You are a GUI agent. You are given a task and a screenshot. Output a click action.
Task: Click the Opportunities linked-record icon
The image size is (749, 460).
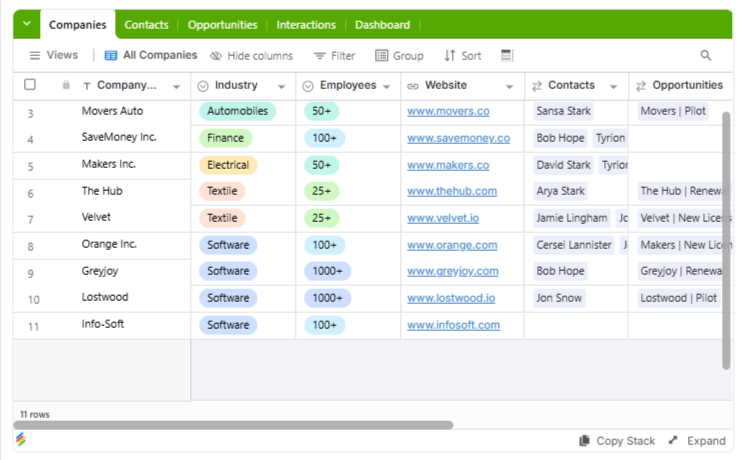(x=641, y=86)
